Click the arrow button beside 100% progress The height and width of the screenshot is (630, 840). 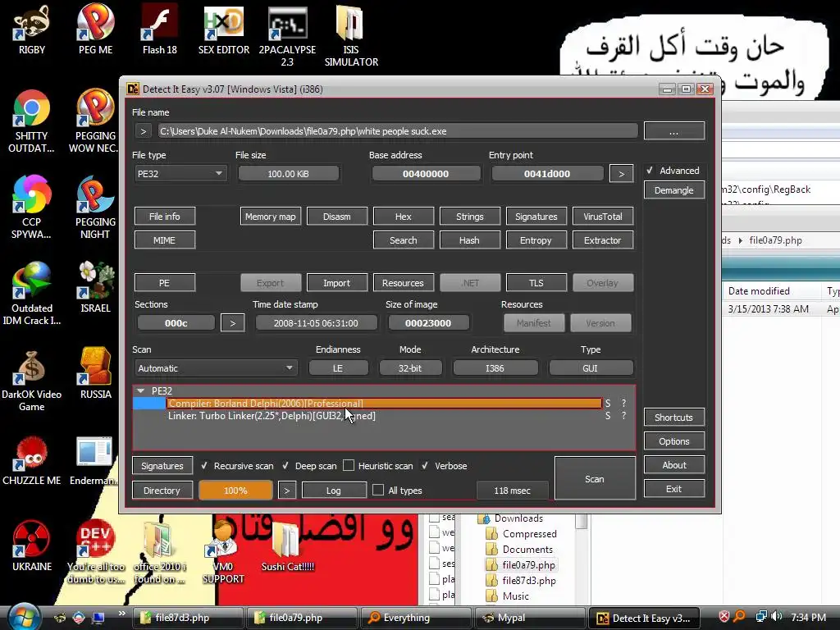(x=286, y=491)
